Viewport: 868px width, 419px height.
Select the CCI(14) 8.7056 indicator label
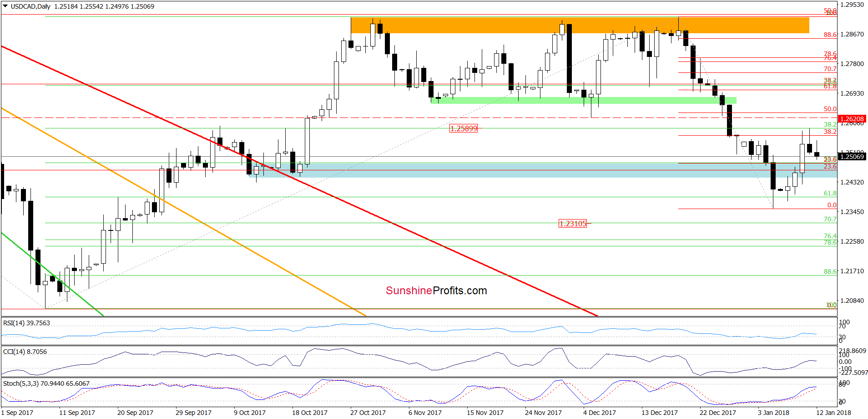pyautogui.click(x=25, y=352)
